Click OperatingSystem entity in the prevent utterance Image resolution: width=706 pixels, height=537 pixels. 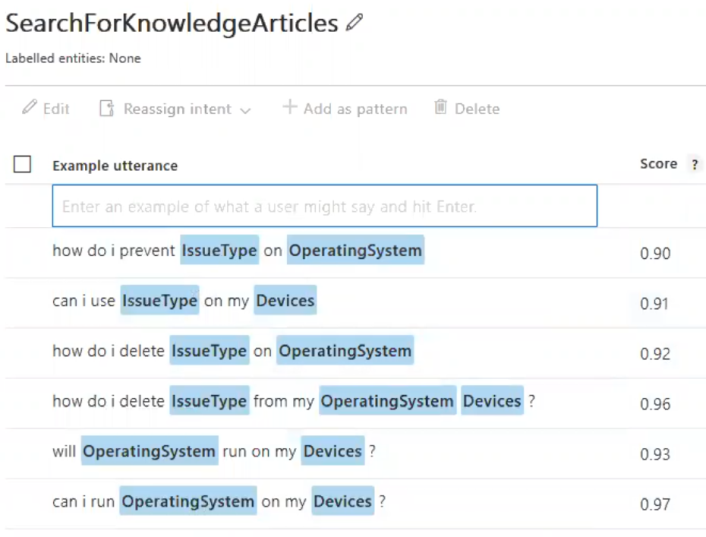(x=355, y=251)
